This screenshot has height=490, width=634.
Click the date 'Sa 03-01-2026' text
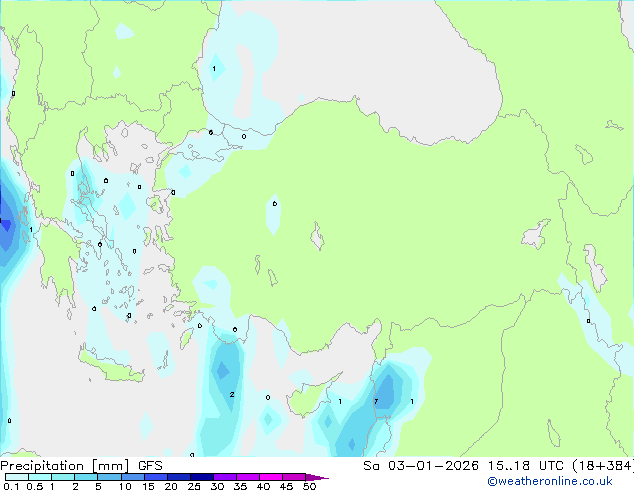tap(421, 466)
